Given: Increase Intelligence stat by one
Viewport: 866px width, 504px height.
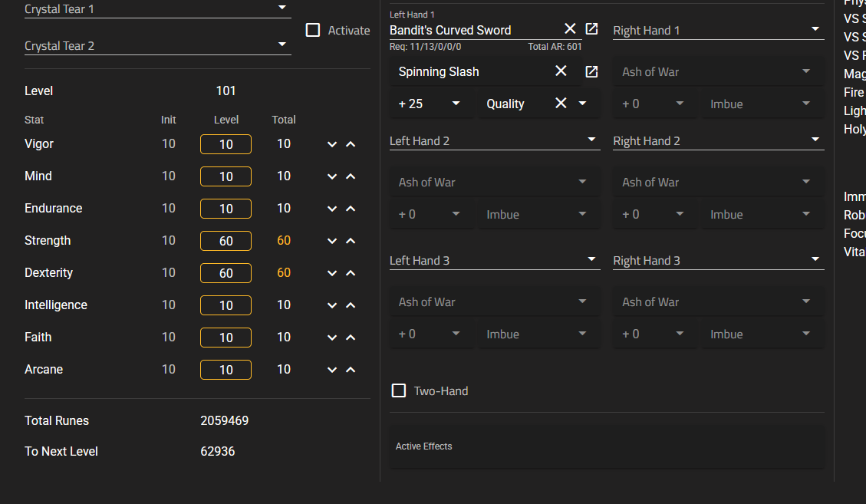Looking at the screenshot, I should click(351, 305).
